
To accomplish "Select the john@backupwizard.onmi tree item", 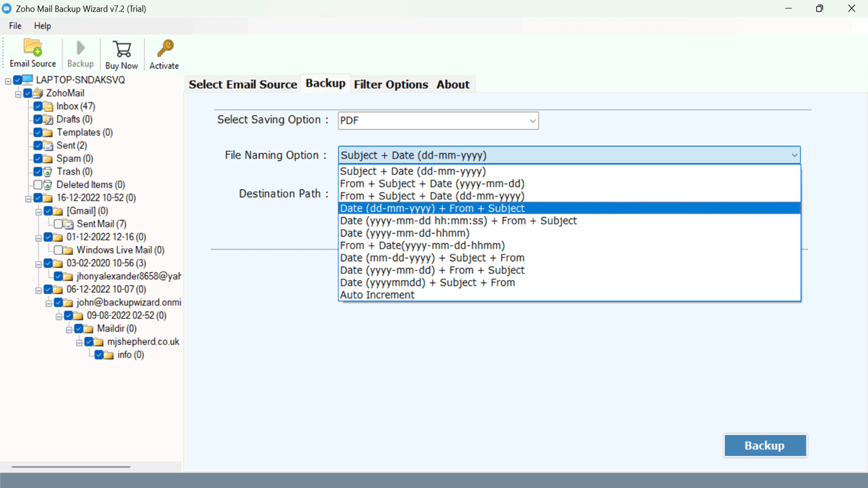I will tap(129, 302).
